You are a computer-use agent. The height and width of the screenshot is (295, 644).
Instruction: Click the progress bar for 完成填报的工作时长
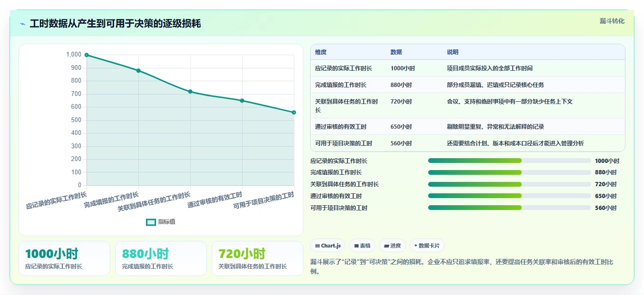click(x=509, y=172)
